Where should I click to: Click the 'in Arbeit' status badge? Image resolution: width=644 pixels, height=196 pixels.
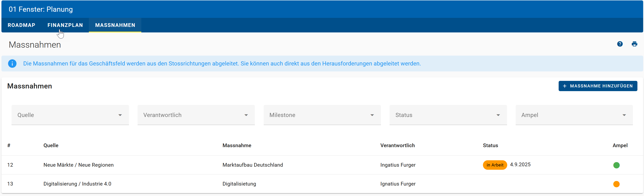click(x=495, y=165)
